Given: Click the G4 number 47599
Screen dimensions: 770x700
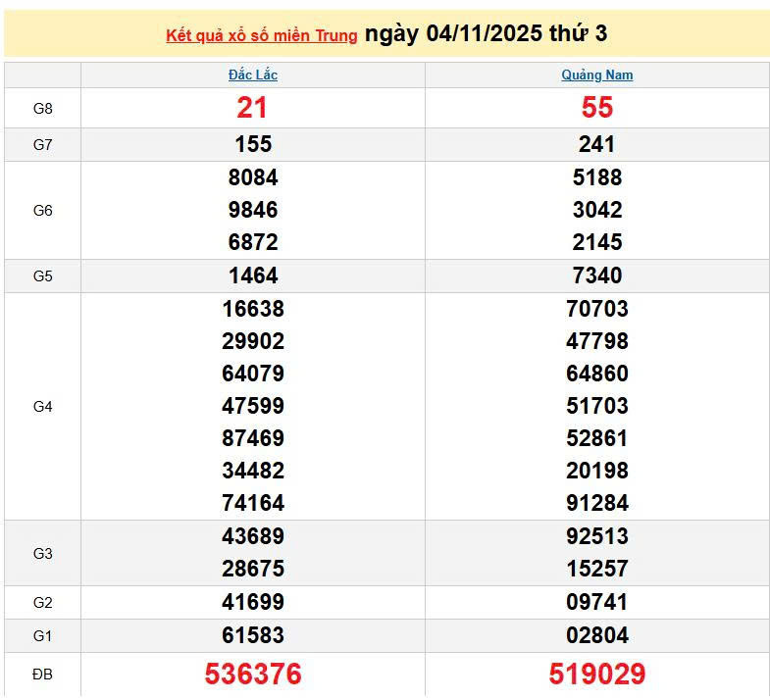Looking at the screenshot, I should pyautogui.click(x=252, y=406).
